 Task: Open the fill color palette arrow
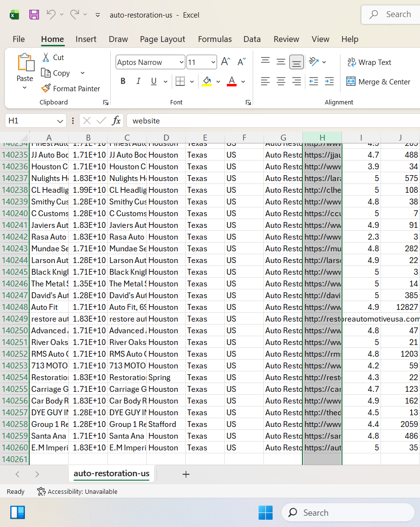pos(218,81)
